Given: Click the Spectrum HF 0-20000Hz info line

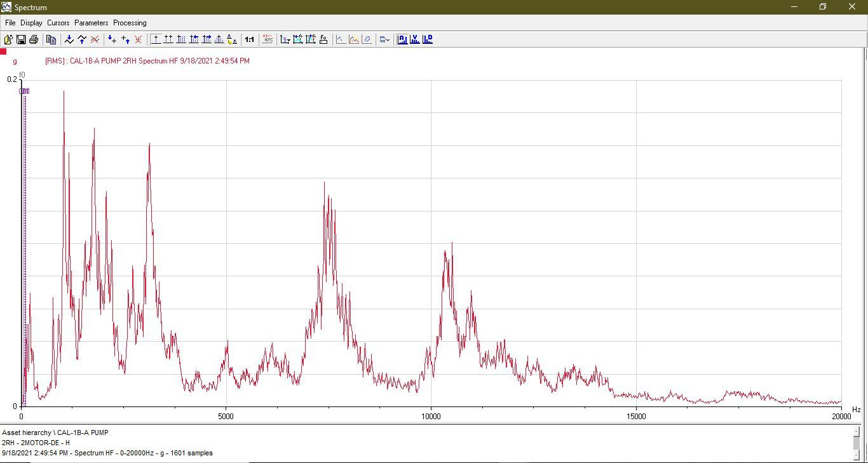Looking at the screenshot, I should [x=107, y=453].
